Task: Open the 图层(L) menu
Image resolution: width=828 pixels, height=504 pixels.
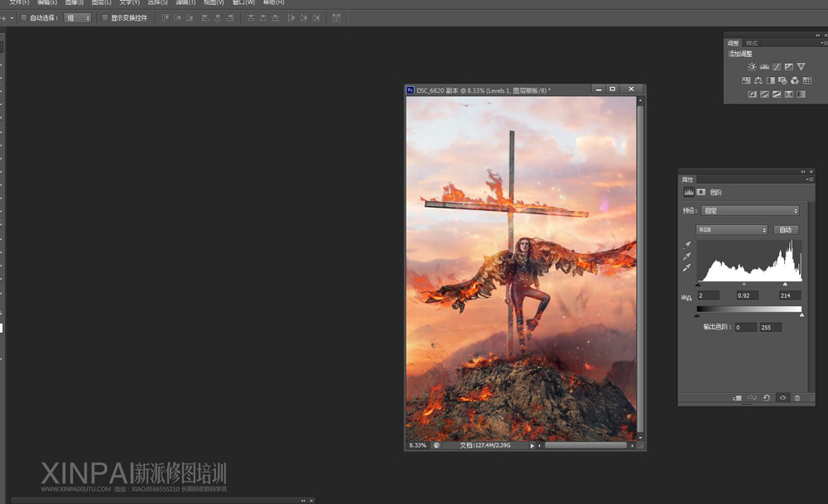Action: tap(101, 2)
